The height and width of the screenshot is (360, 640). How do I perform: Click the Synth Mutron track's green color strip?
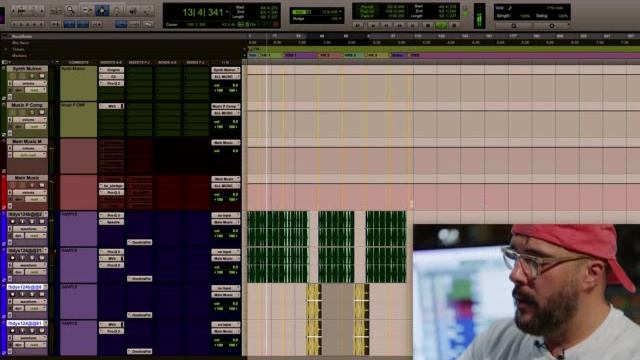(x=4, y=83)
